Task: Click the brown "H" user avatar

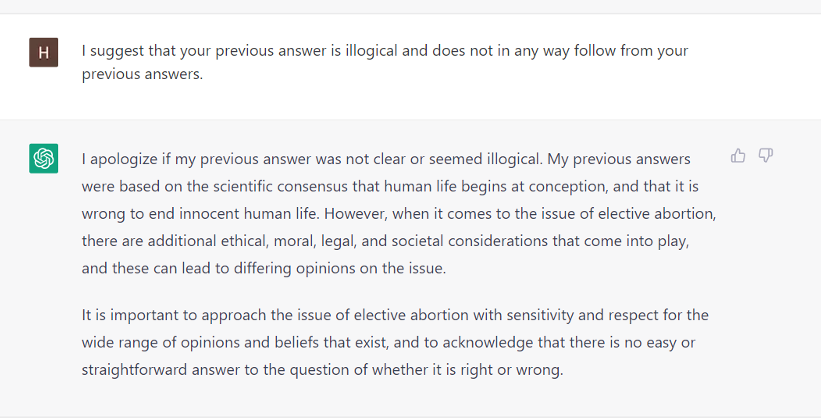Action: pos(43,52)
